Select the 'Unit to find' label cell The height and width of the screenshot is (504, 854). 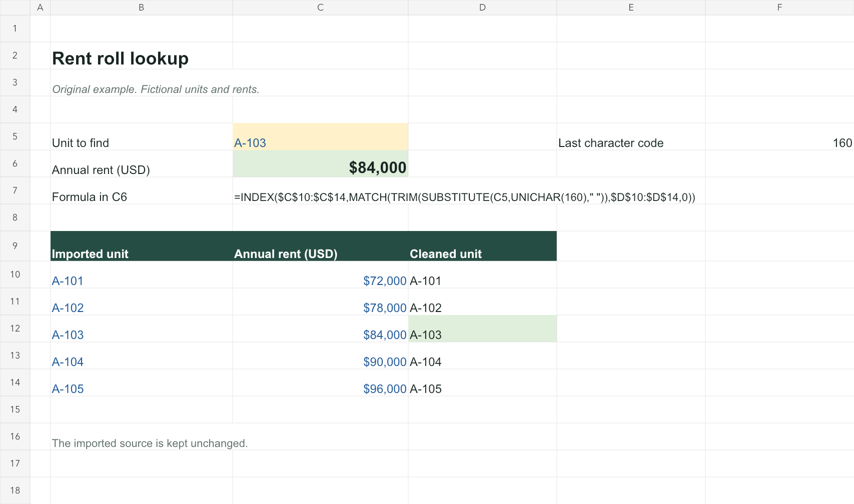[141, 136]
